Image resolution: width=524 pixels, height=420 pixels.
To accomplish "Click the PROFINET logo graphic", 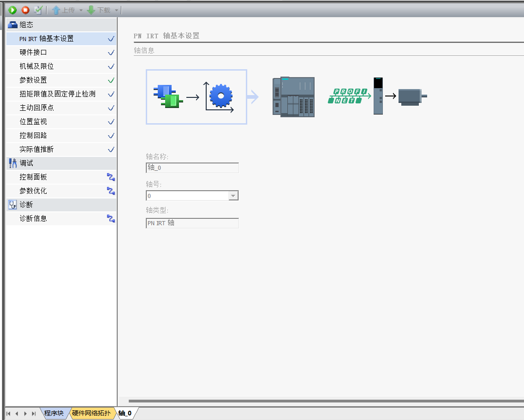I will (349, 96).
